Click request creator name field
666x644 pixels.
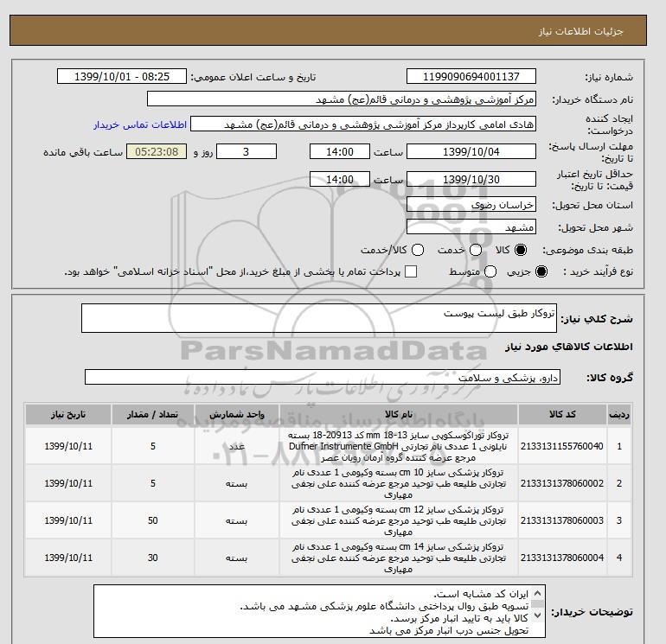[x=363, y=124]
